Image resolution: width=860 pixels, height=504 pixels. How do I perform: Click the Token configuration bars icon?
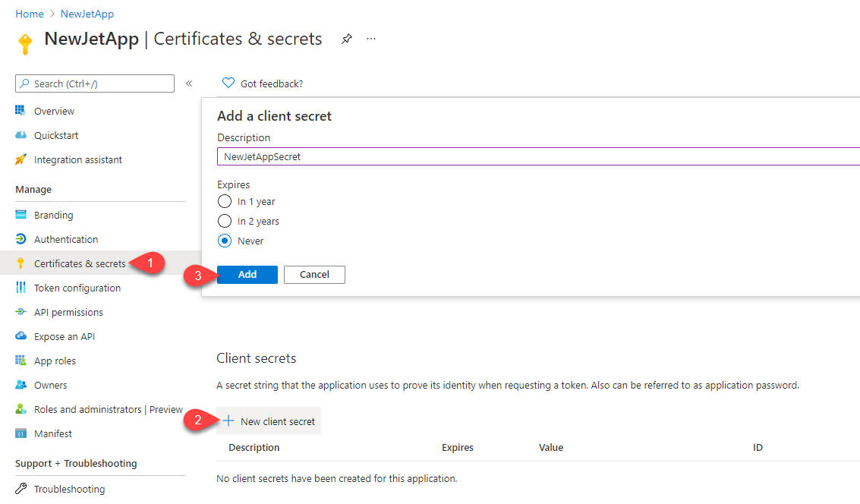pos(20,288)
